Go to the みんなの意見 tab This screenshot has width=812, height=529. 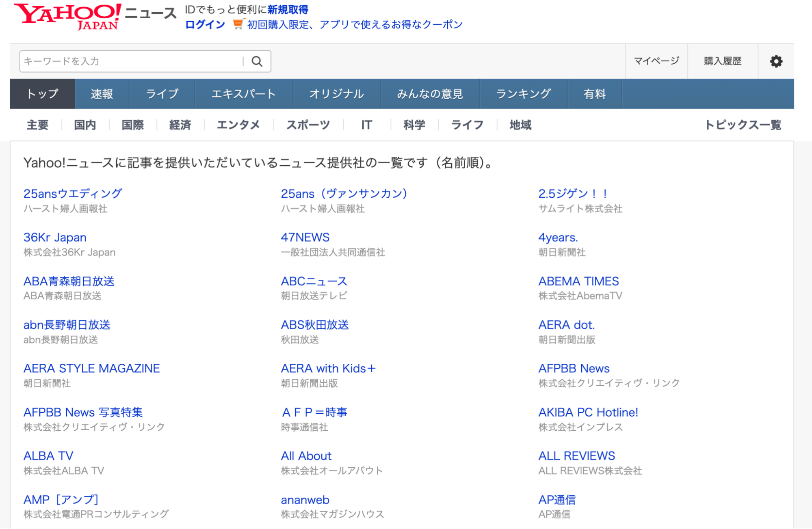(430, 94)
